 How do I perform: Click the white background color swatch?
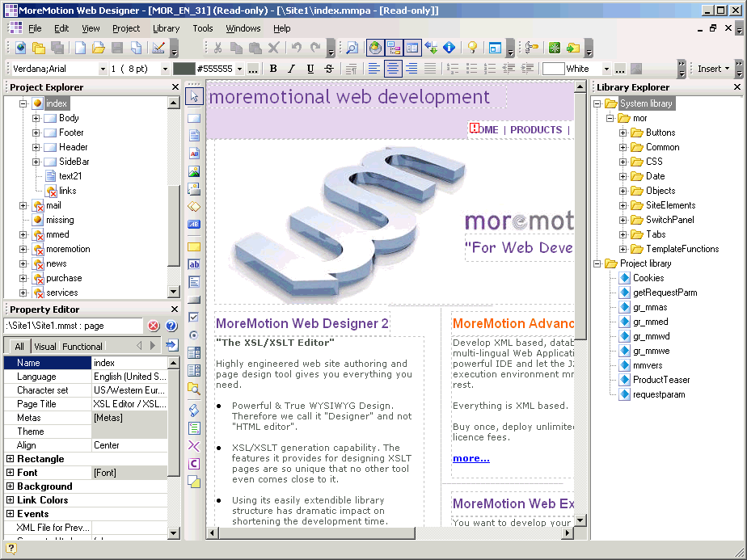(553, 69)
